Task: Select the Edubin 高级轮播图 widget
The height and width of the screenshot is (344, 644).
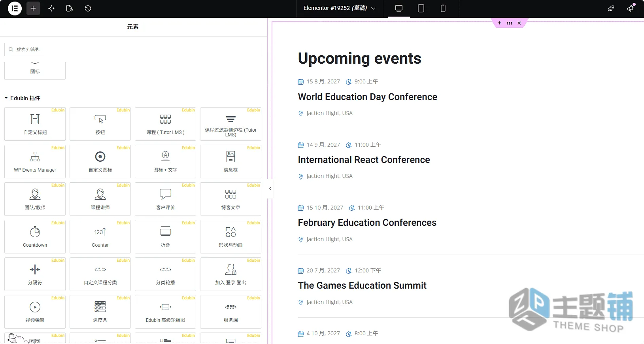Action: 165,312
